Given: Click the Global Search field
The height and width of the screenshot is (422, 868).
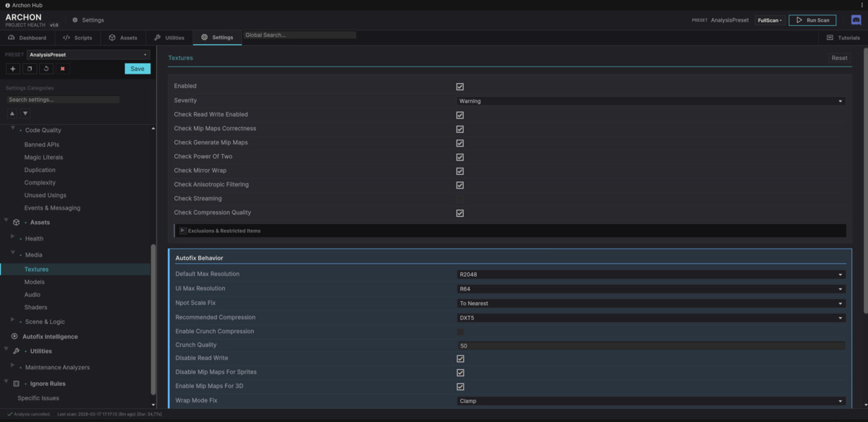Looking at the screenshot, I should (x=299, y=35).
